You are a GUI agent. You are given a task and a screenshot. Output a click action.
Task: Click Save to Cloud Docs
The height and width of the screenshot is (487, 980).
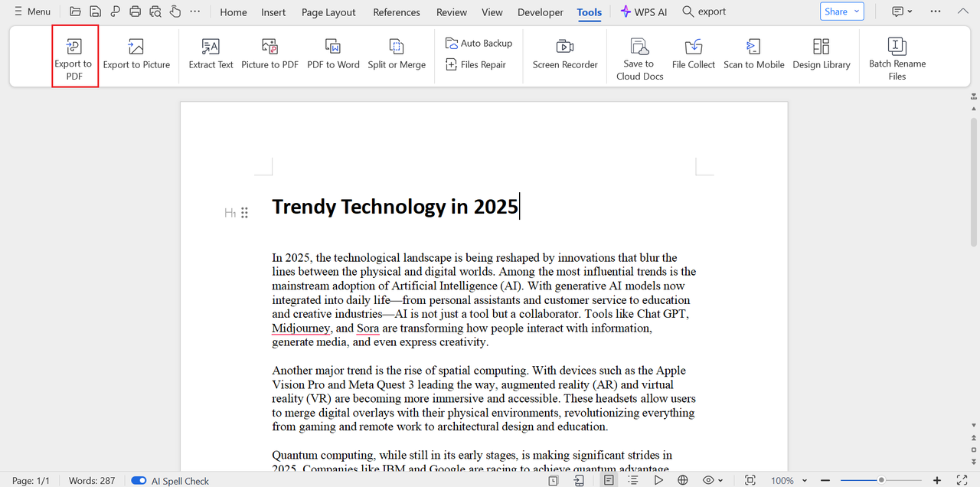point(639,58)
